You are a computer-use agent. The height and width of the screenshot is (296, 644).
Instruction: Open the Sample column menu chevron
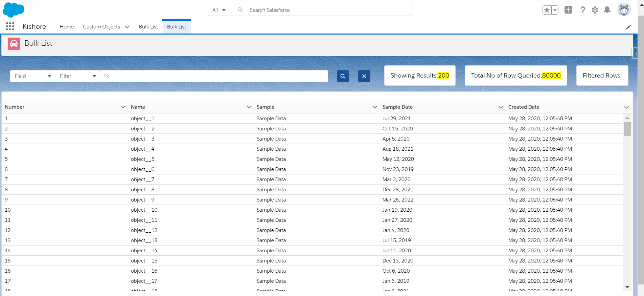point(375,107)
